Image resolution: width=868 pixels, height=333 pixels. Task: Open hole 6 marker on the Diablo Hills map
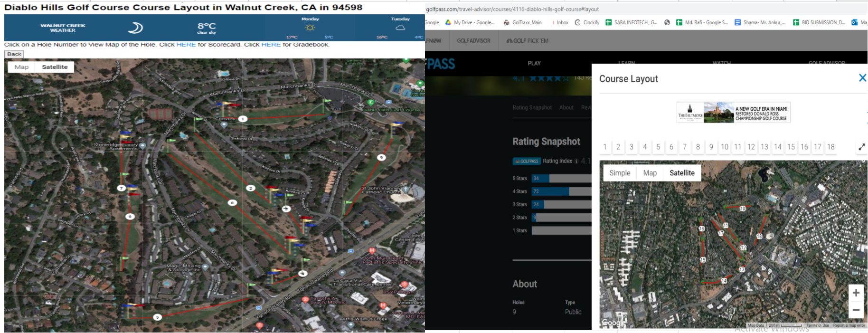130,217
